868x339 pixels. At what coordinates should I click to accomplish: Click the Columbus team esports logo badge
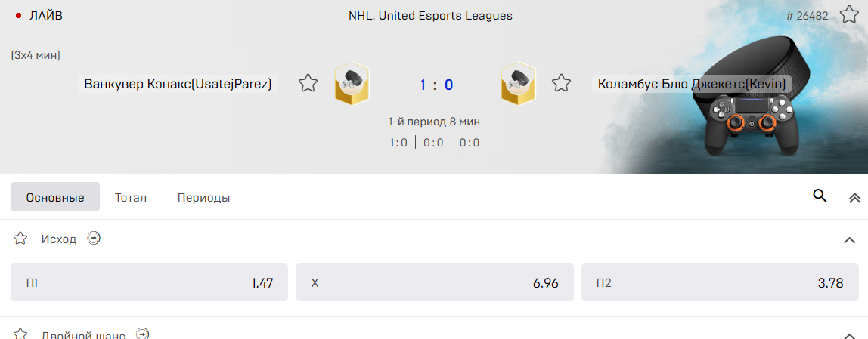click(x=519, y=84)
